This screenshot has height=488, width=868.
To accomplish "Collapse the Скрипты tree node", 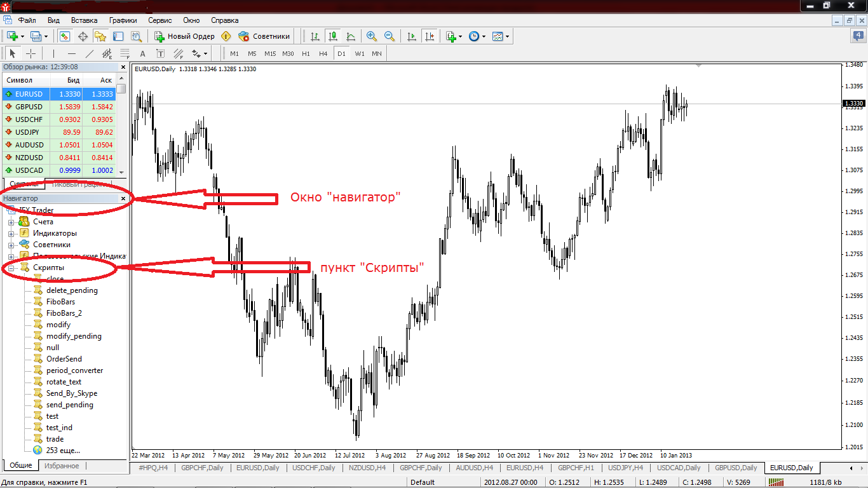I will point(11,268).
